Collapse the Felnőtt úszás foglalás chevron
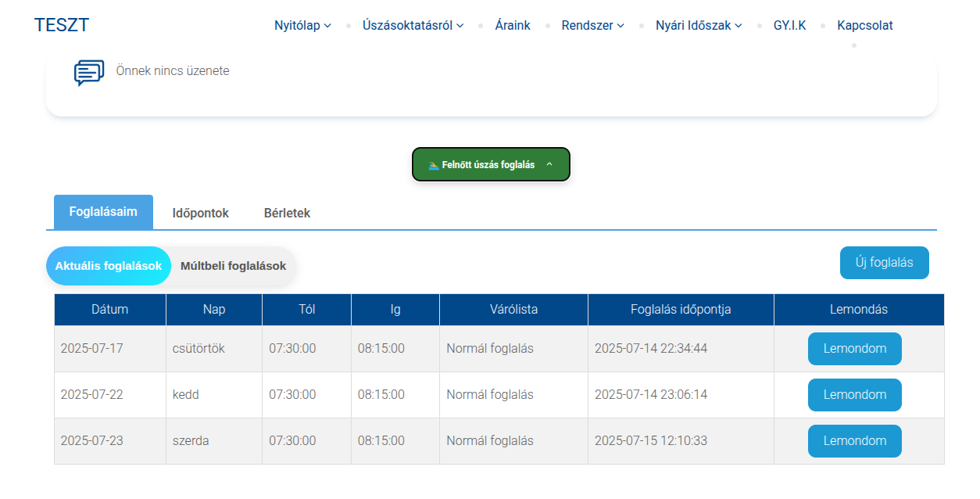Screen dimensions: 980x499 pos(549,165)
